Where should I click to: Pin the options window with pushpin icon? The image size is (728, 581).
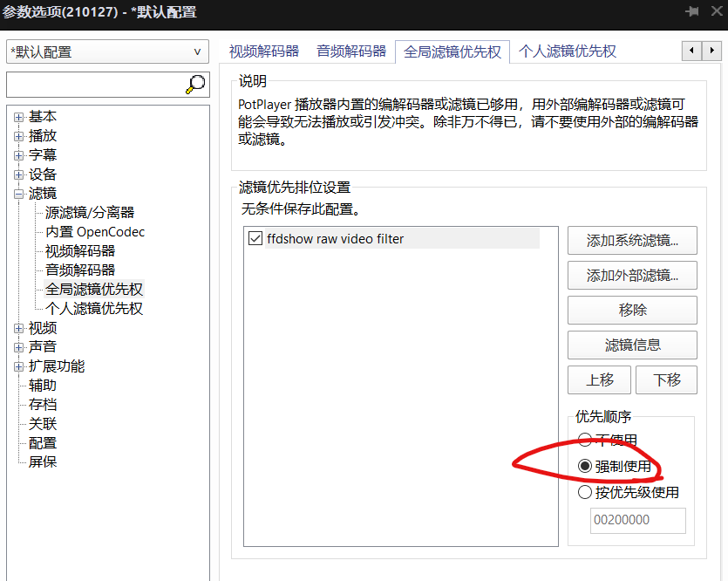click(x=692, y=10)
